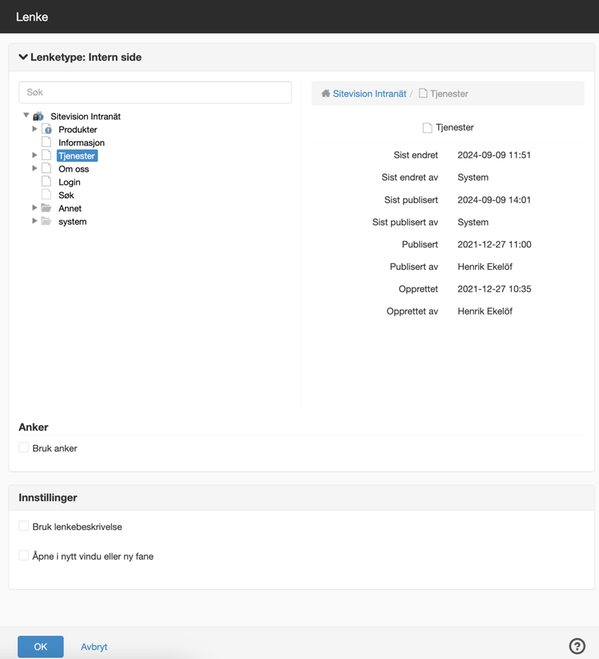Collapse the Lenketype: Intern side section
Screen dimensions: 599x659
click(80, 57)
